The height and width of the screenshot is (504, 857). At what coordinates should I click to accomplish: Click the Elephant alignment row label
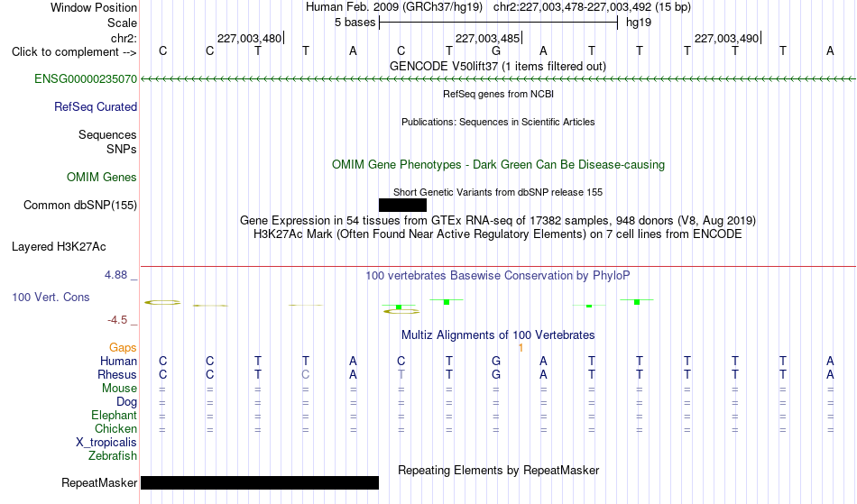point(114,416)
